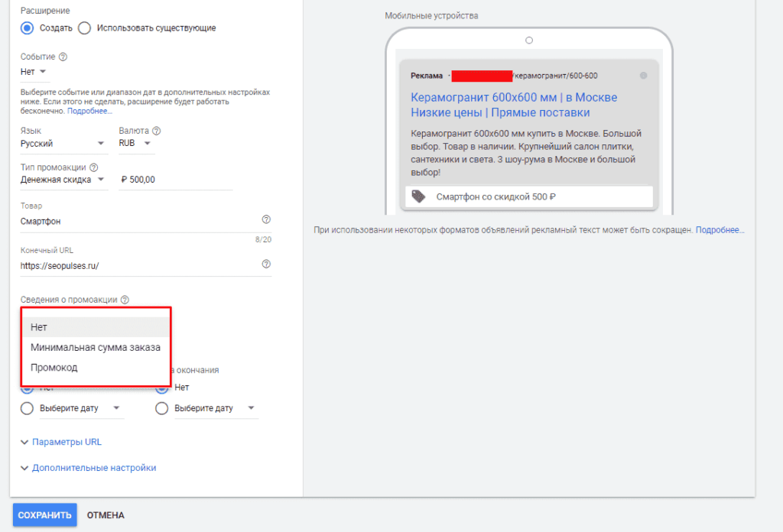Viewport: 783px width, 532px height.
Task: Select the Использовать существующие radio option
Action: tap(84, 28)
